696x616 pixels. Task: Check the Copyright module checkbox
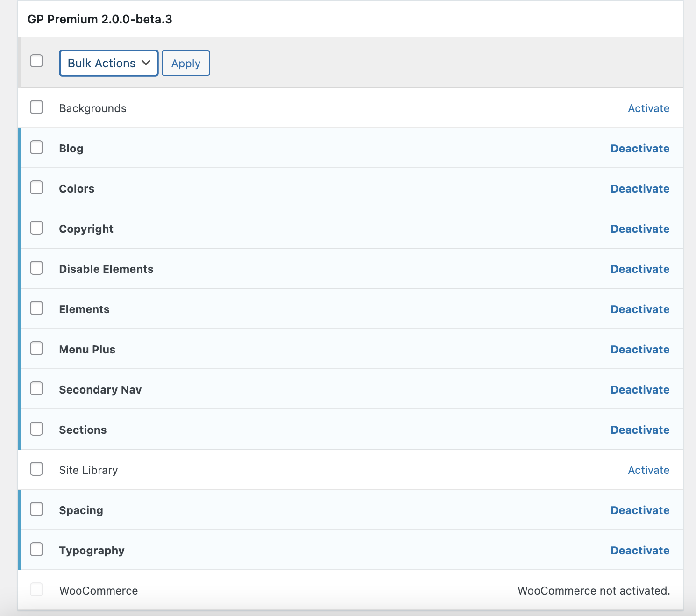pos(36,228)
